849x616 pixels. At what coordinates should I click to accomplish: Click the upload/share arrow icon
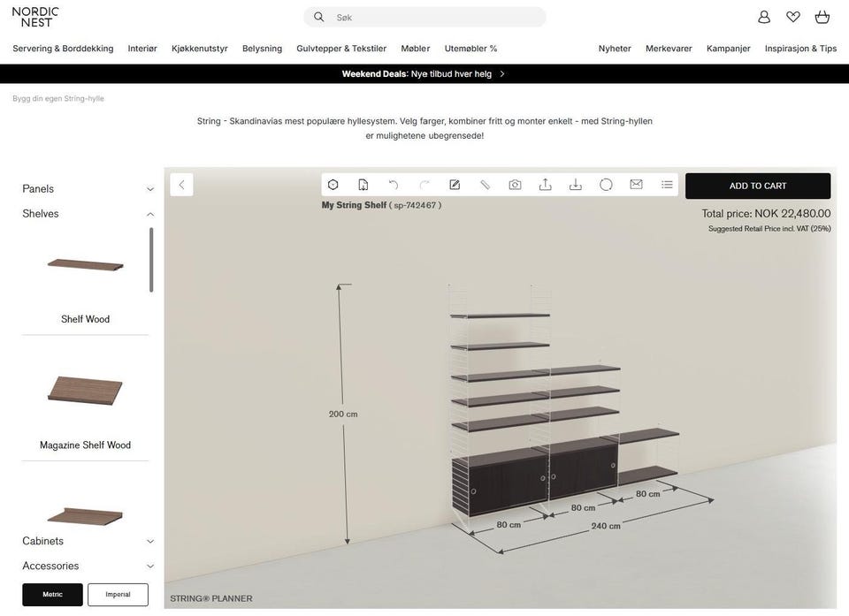pos(546,185)
